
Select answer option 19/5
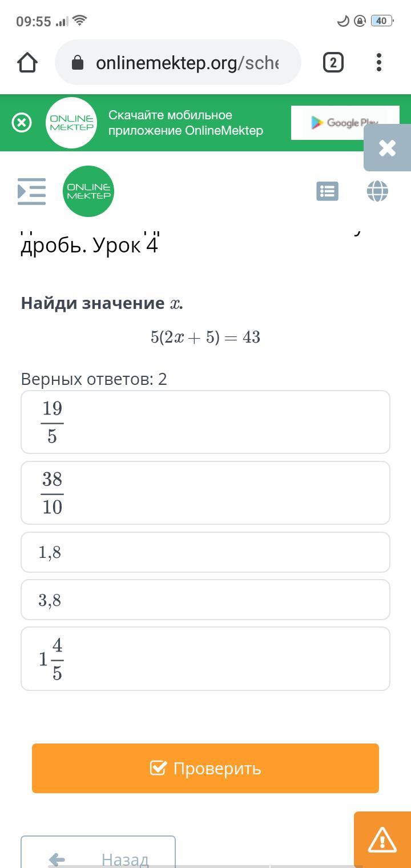(205, 422)
